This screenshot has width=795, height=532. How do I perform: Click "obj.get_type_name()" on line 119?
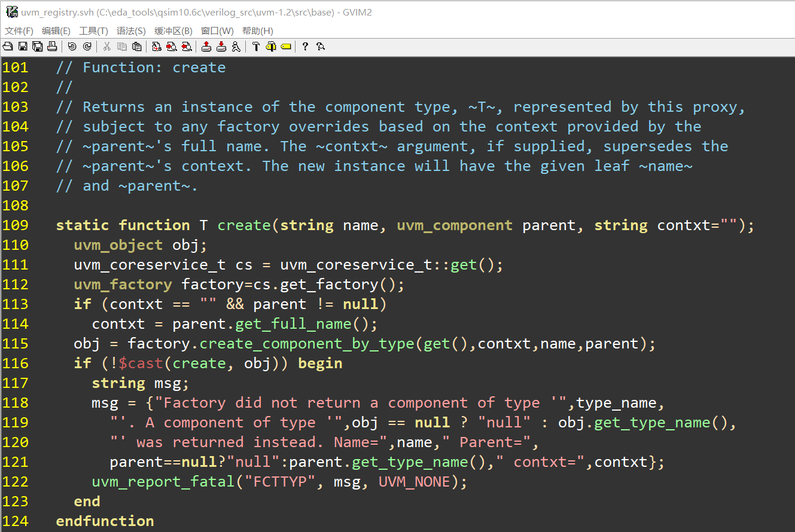click(643, 423)
